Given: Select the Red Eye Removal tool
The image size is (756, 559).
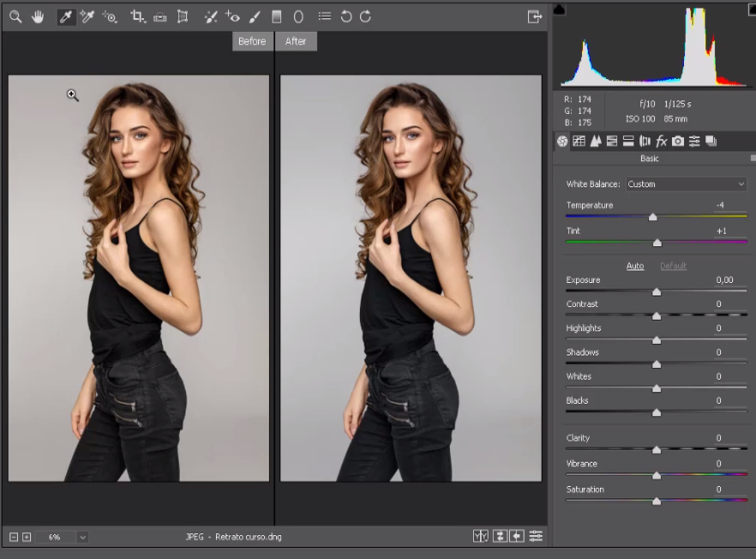Looking at the screenshot, I should (x=232, y=16).
